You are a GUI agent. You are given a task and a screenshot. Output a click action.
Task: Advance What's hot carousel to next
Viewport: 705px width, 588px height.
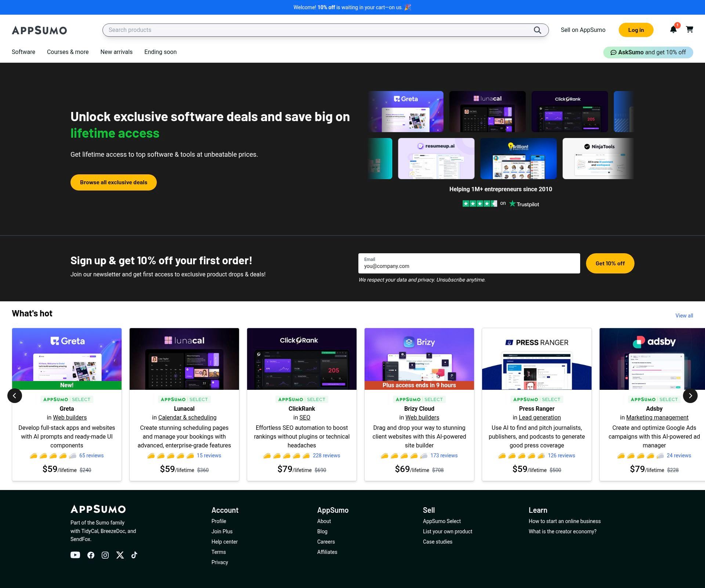690,396
